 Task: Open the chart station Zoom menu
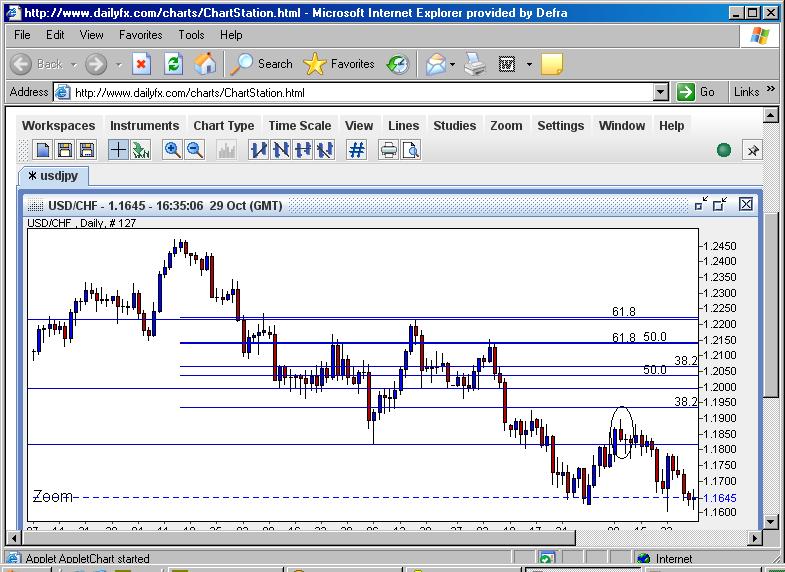[x=506, y=126]
